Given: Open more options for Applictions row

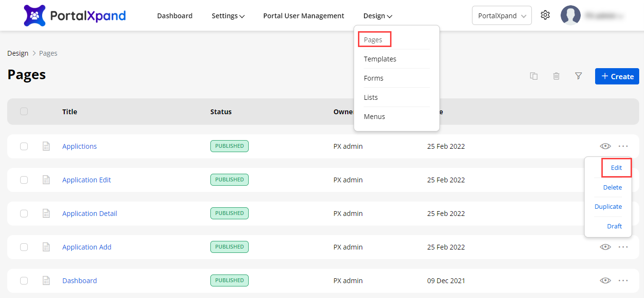Looking at the screenshot, I should [x=623, y=146].
